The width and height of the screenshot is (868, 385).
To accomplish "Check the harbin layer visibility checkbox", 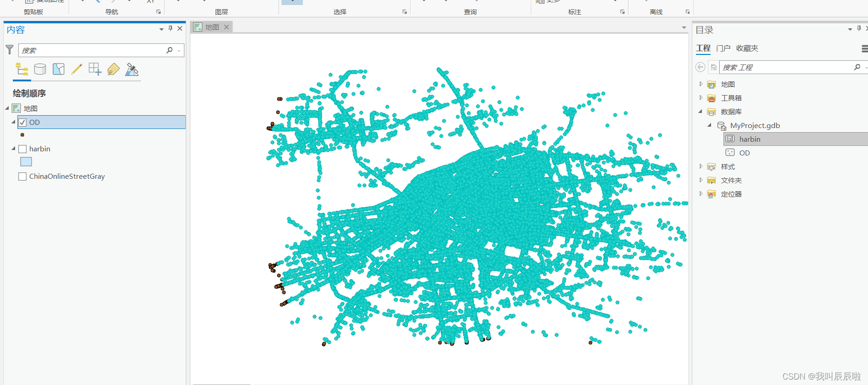I will click(22, 149).
